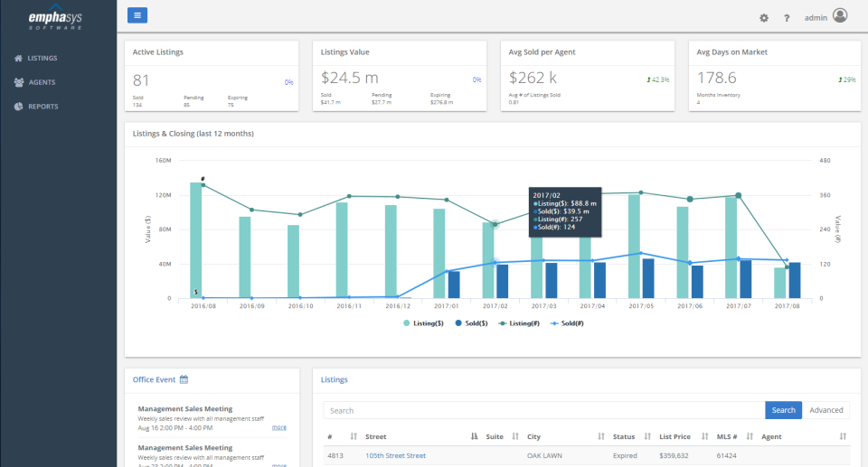The height and width of the screenshot is (467, 868).
Task: Sort by Status column arrows
Action: point(647,436)
